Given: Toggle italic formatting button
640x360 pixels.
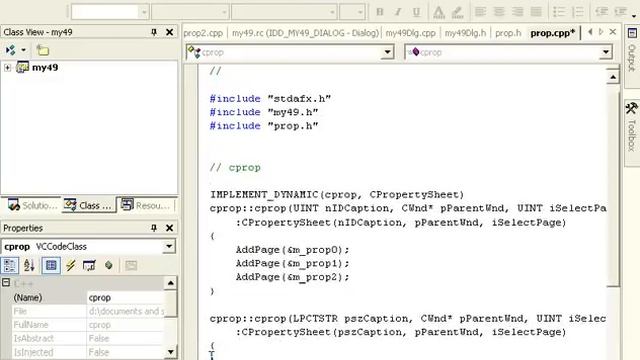Looking at the screenshot, I should pos(398,12).
